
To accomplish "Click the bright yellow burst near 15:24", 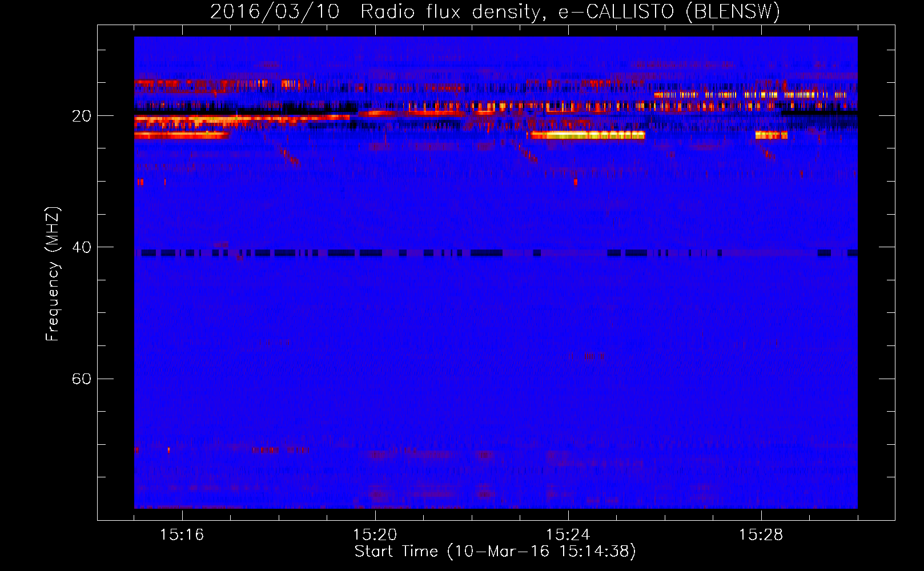I will tap(585, 135).
